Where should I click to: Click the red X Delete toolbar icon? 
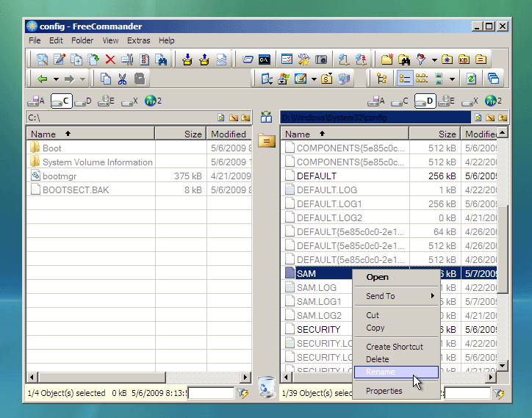click(x=110, y=60)
